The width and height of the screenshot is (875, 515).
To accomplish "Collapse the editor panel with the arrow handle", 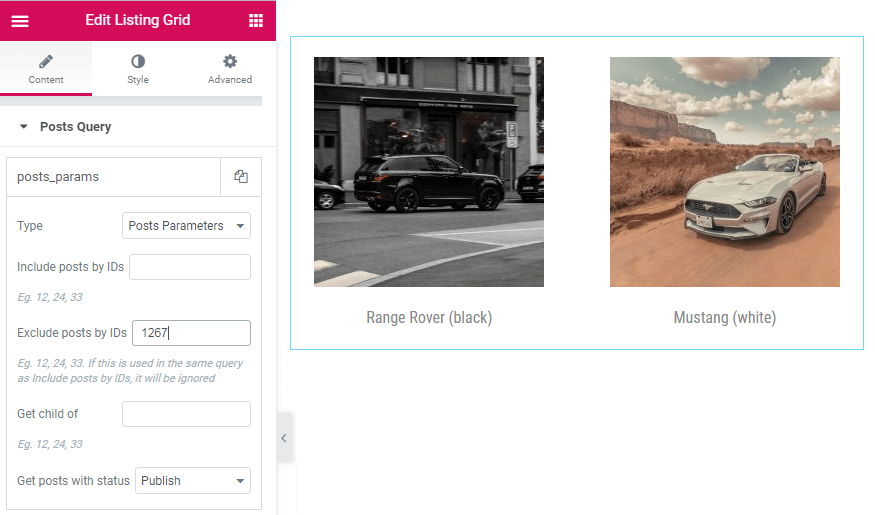I will pyautogui.click(x=284, y=438).
